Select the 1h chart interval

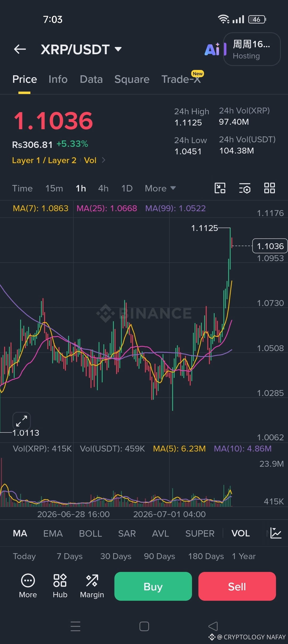click(81, 188)
